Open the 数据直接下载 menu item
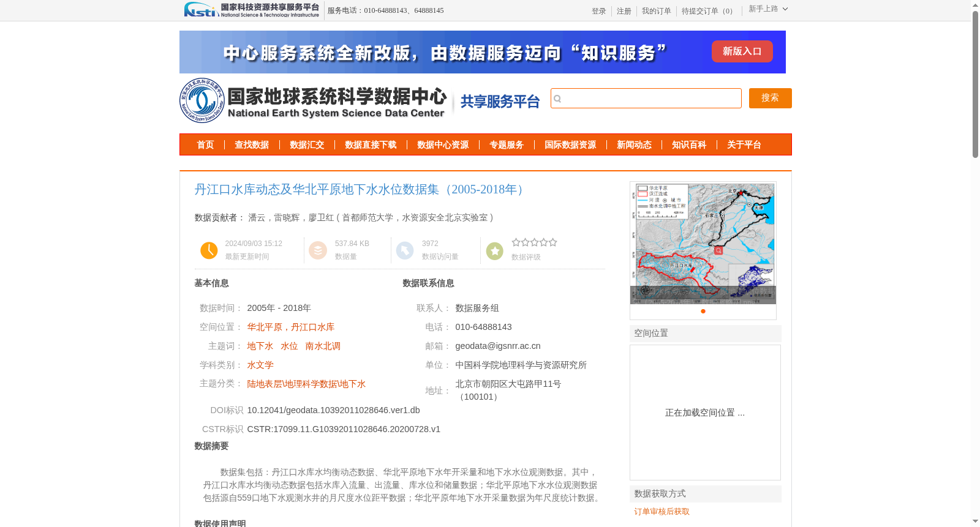 (x=371, y=145)
